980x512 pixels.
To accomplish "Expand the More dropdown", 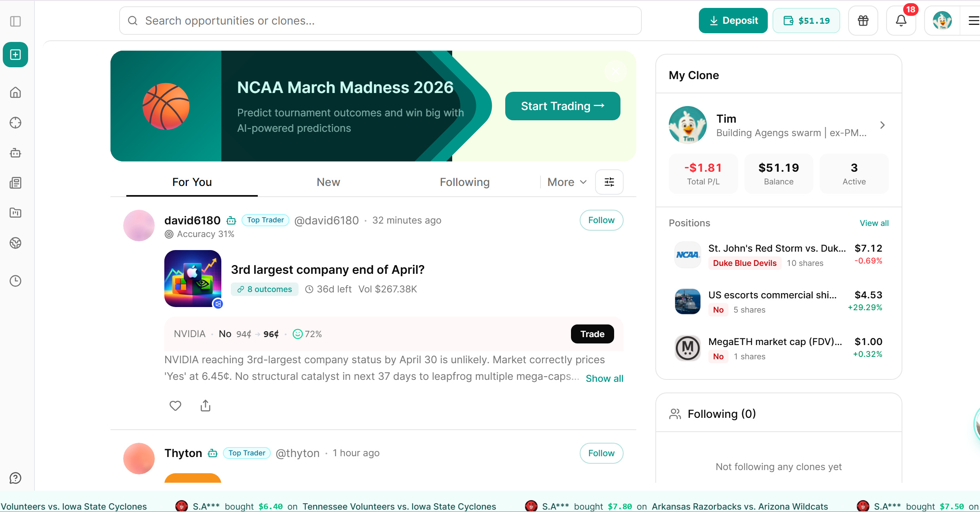I will coord(566,182).
